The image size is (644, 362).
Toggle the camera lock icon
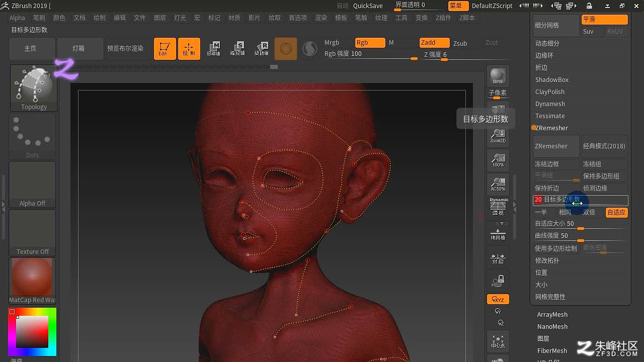(498, 281)
